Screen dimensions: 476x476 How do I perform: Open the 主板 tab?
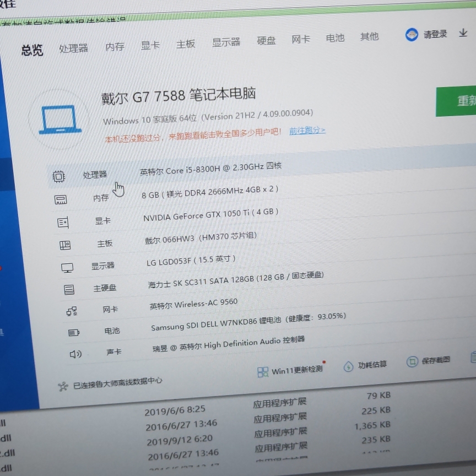pyautogui.click(x=186, y=44)
